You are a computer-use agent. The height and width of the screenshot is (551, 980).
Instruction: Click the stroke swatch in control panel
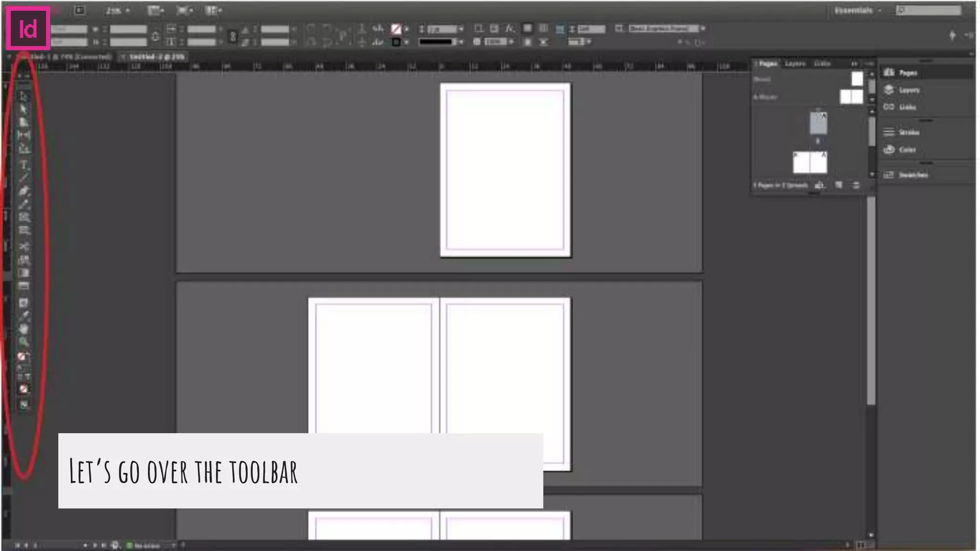click(x=396, y=42)
